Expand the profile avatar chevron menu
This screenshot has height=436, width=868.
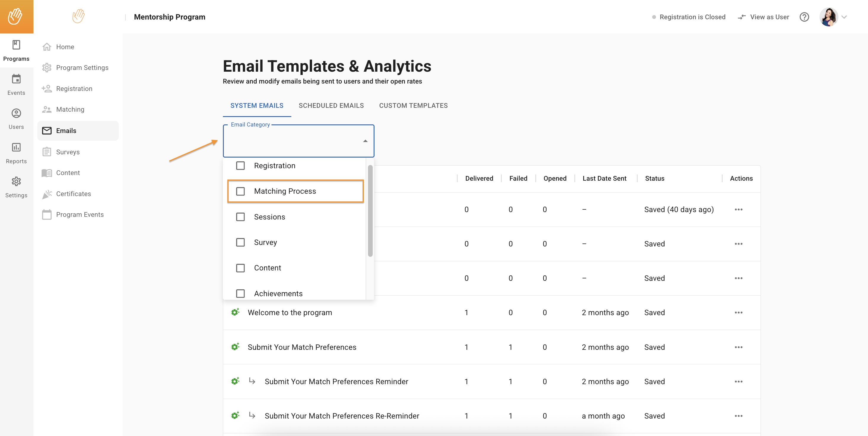tap(844, 17)
